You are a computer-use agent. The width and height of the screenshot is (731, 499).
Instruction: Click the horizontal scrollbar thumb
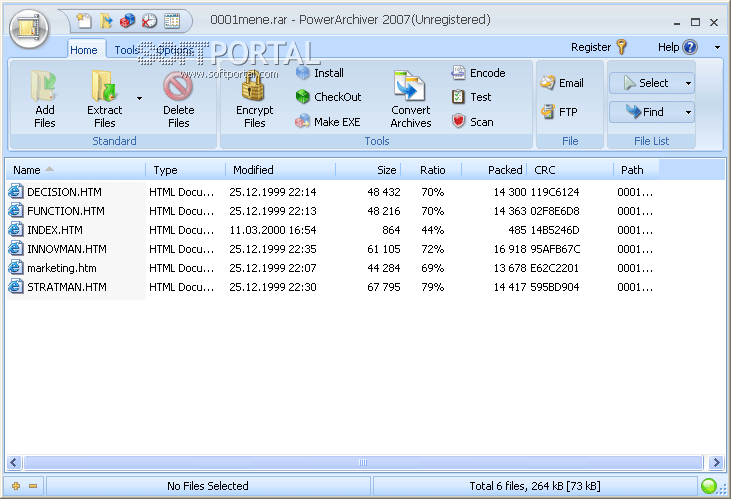coord(363,462)
